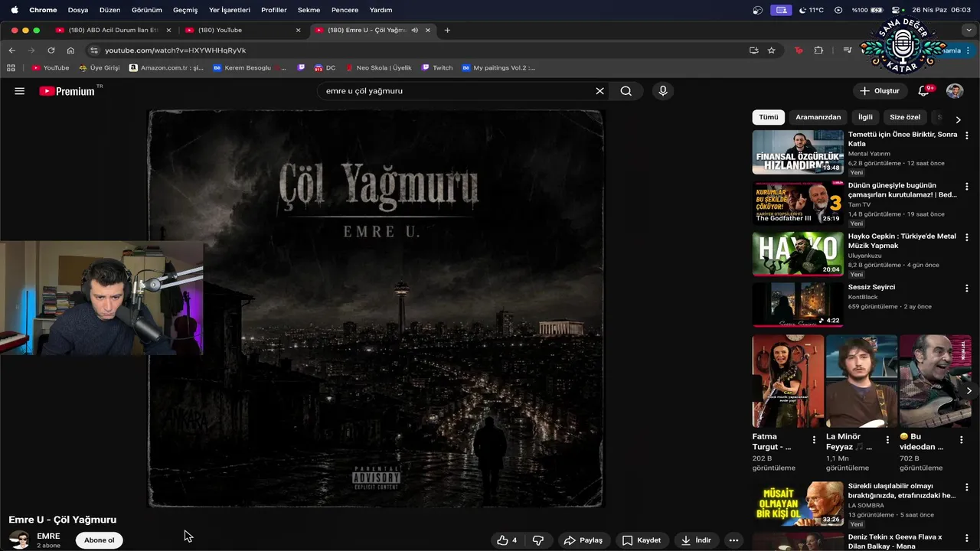Select the Tümü filter chip
Screen dimensions: 980x551
click(x=768, y=117)
